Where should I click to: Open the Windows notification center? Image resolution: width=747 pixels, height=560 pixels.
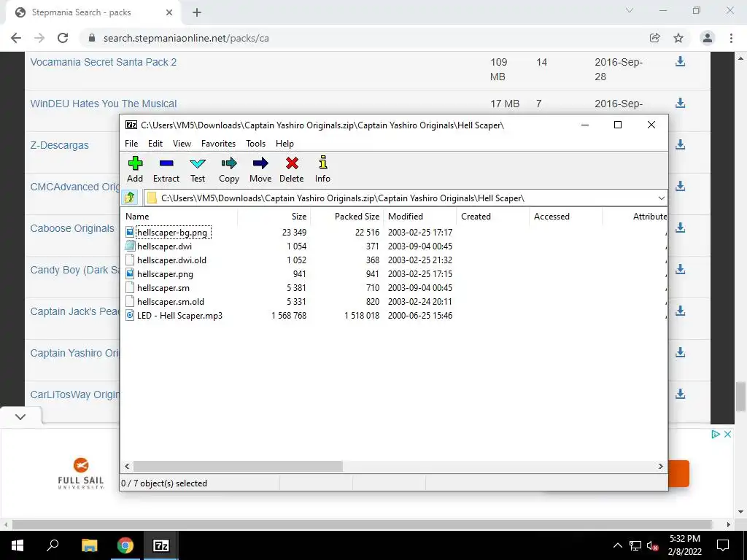(723, 545)
